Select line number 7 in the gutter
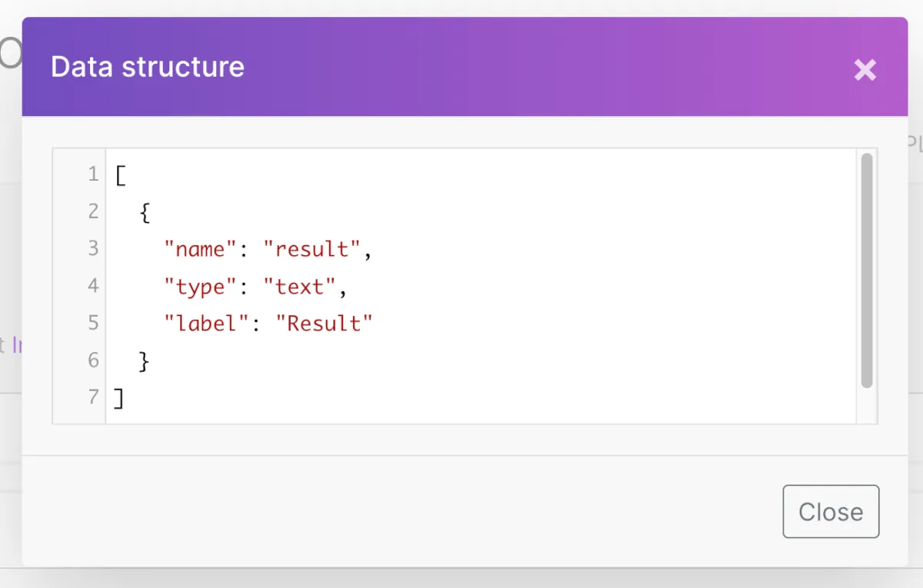This screenshot has width=923, height=588. 93,397
